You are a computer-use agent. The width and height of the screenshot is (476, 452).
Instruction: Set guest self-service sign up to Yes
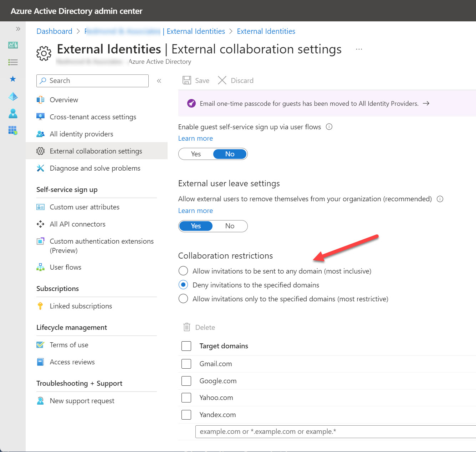coord(196,154)
